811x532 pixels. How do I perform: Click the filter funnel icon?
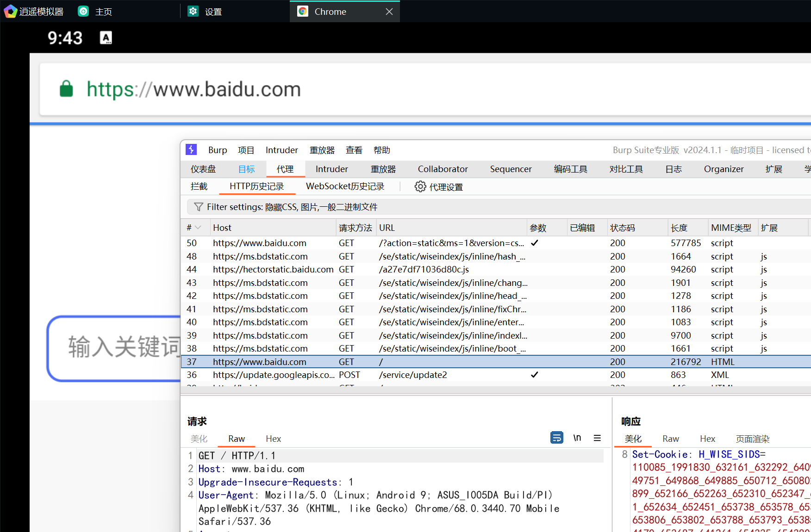199,207
